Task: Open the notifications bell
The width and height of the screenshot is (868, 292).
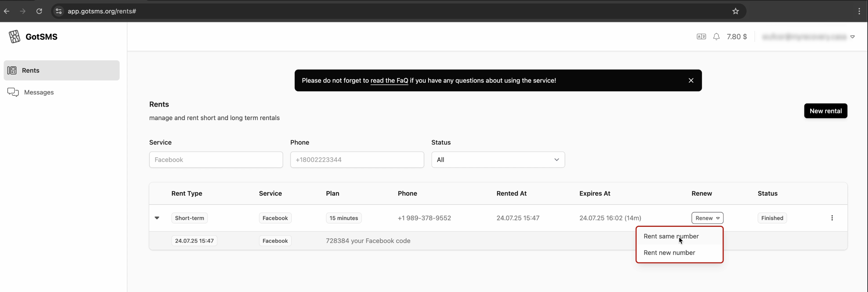Action: (x=716, y=36)
